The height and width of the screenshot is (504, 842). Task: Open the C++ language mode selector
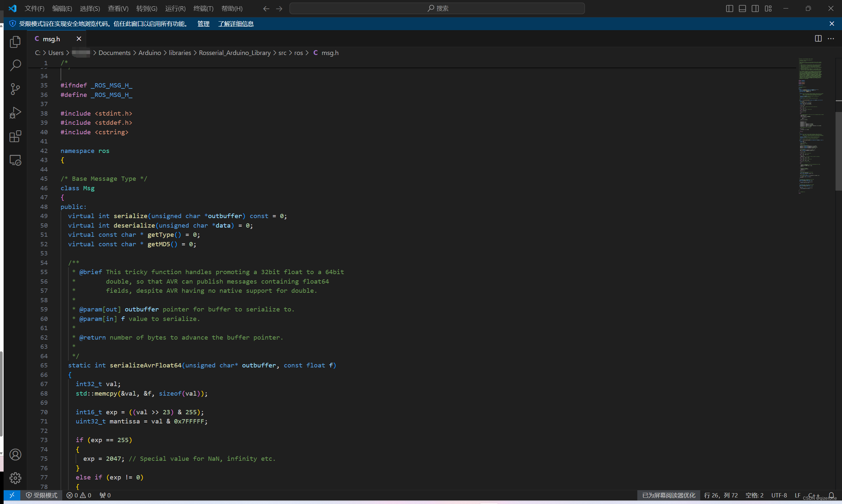tap(814, 495)
